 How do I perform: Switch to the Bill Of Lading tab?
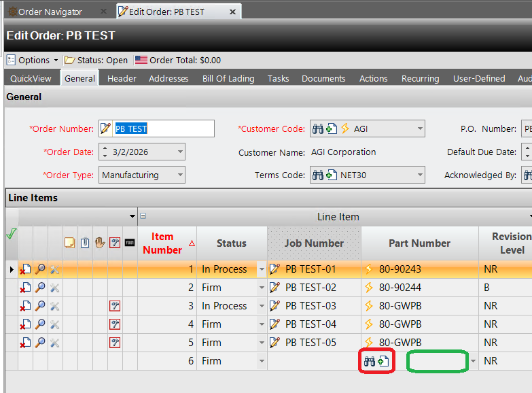pos(228,78)
